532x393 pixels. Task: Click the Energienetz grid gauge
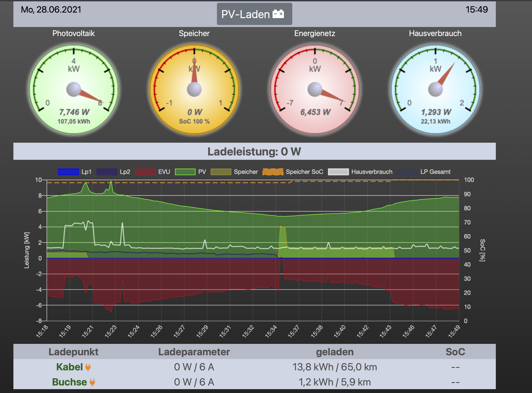click(315, 89)
